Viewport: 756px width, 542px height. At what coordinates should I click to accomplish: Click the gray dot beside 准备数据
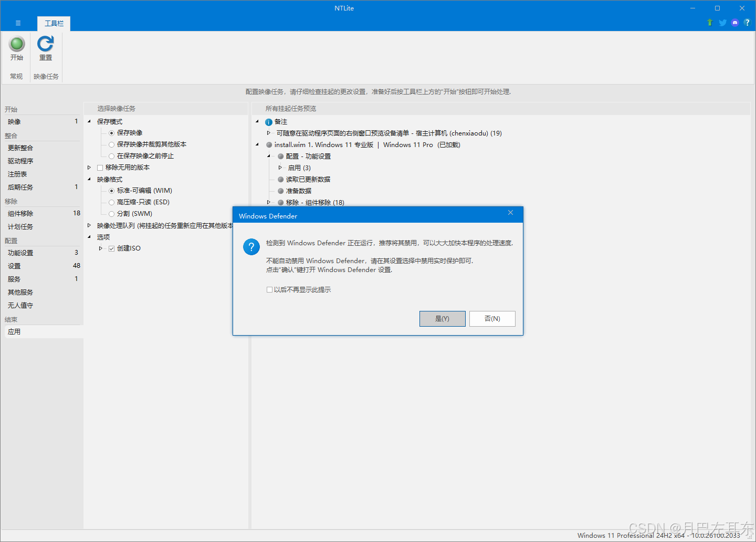(281, 191)
